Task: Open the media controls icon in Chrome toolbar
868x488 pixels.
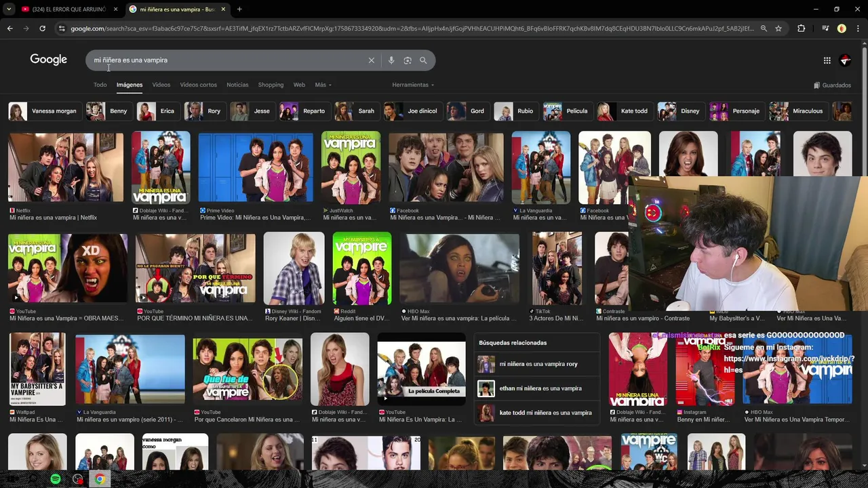Action: (825, 28)
